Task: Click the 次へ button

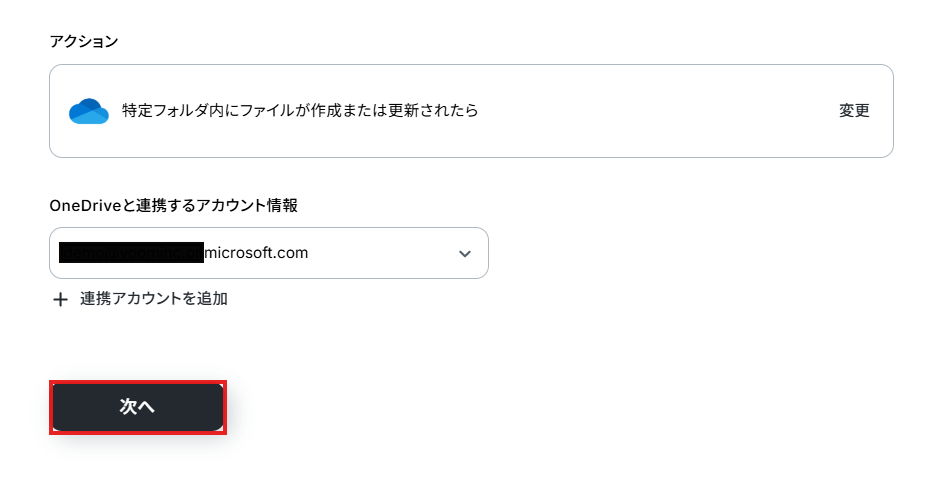Action: (138, 407)
